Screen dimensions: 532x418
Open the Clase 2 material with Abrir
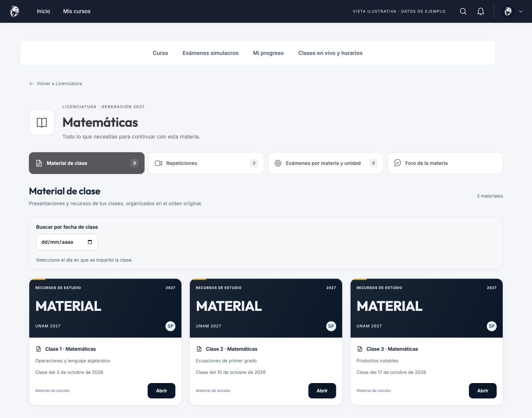click(322, 391)
